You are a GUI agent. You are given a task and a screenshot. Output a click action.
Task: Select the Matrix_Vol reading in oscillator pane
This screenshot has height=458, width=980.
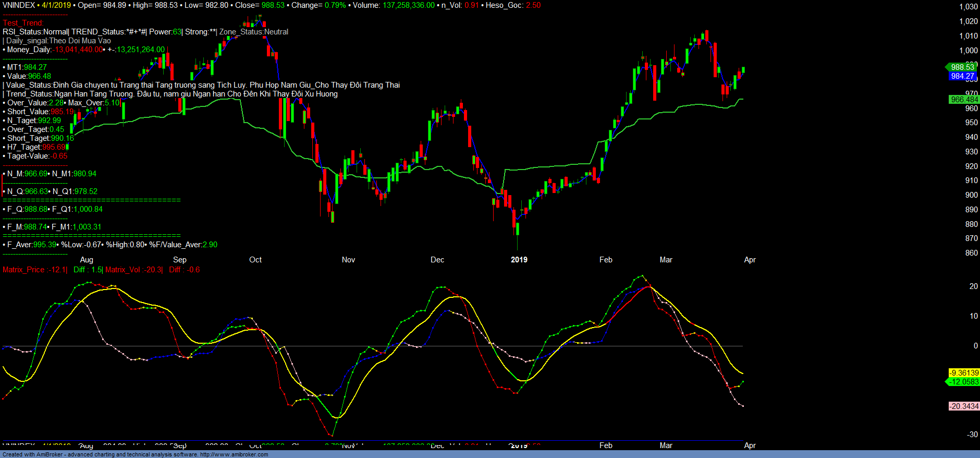133,270
